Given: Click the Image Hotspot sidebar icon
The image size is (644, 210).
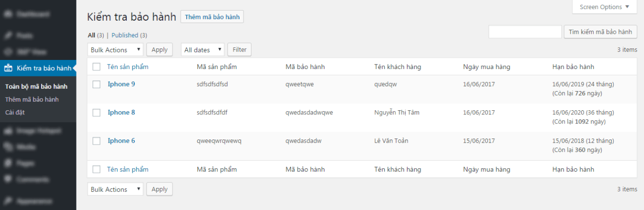Looking at the screenshot, I should 9,131.
